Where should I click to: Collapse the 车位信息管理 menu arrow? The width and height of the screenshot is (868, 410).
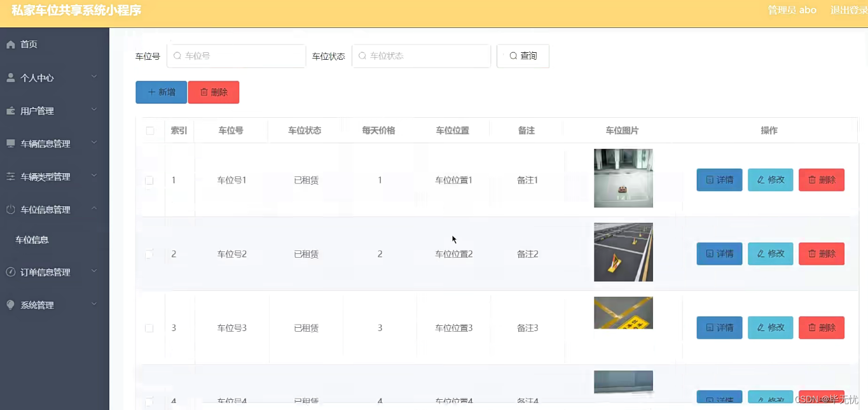pos(94,209)
